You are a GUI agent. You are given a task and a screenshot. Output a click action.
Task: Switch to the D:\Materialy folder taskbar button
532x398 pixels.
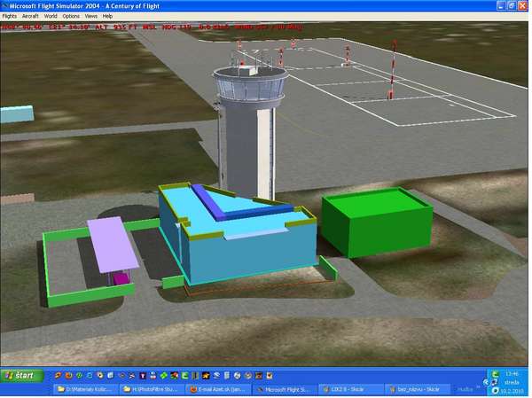pyautogui.click(x=87, y=389)
